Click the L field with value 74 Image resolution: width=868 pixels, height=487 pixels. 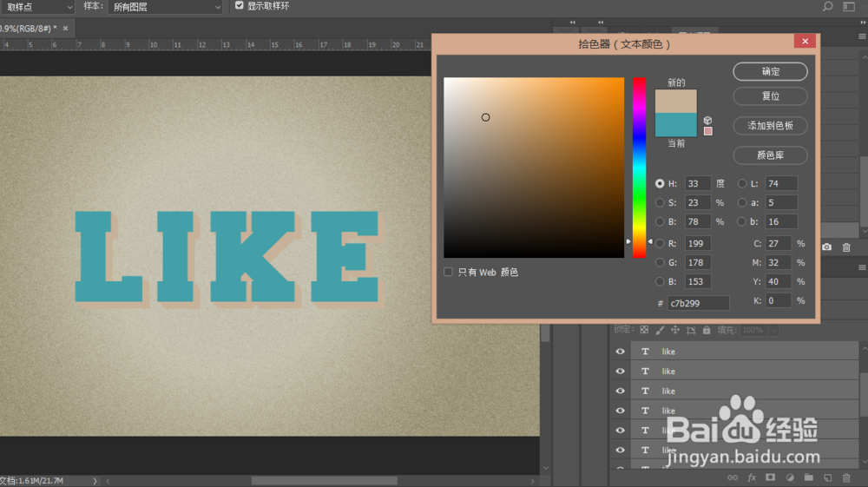point(781,183)
